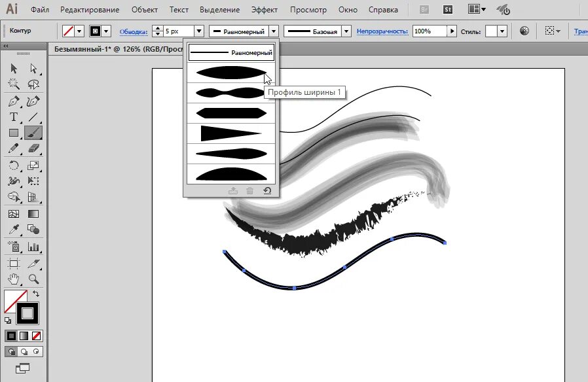Open the Width Profile 1 preset
Viewport: 588px width, 382px height.
point(230,73)
